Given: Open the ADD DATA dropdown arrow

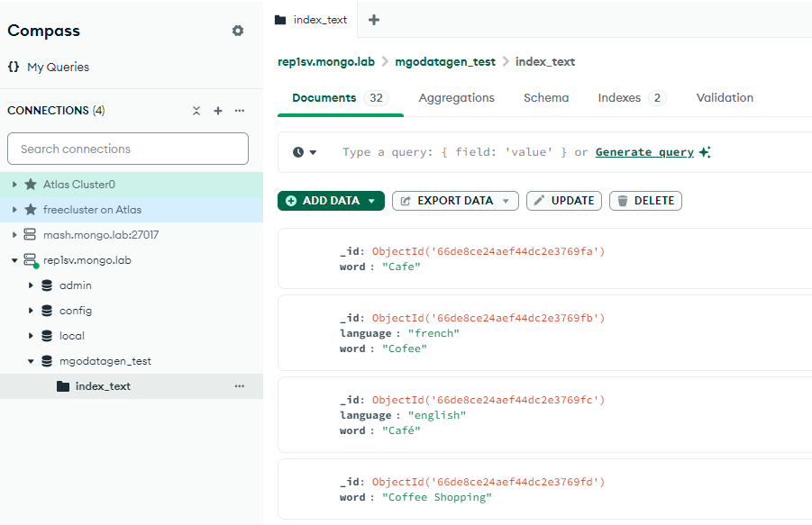Looking at the screenshot, I should (x=371, y=201).
